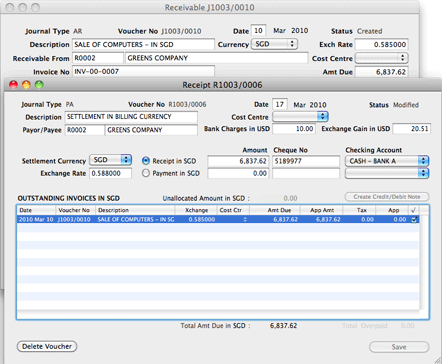The width and height of the screenshot is (442, 364).
Task: Click the Save button
Action: coord(399,347)
